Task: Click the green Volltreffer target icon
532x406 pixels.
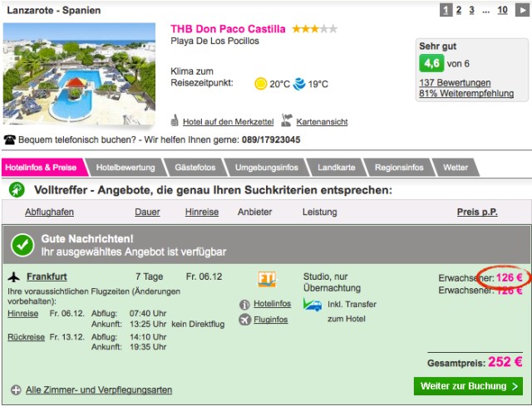Action: (x=17, y=190)
